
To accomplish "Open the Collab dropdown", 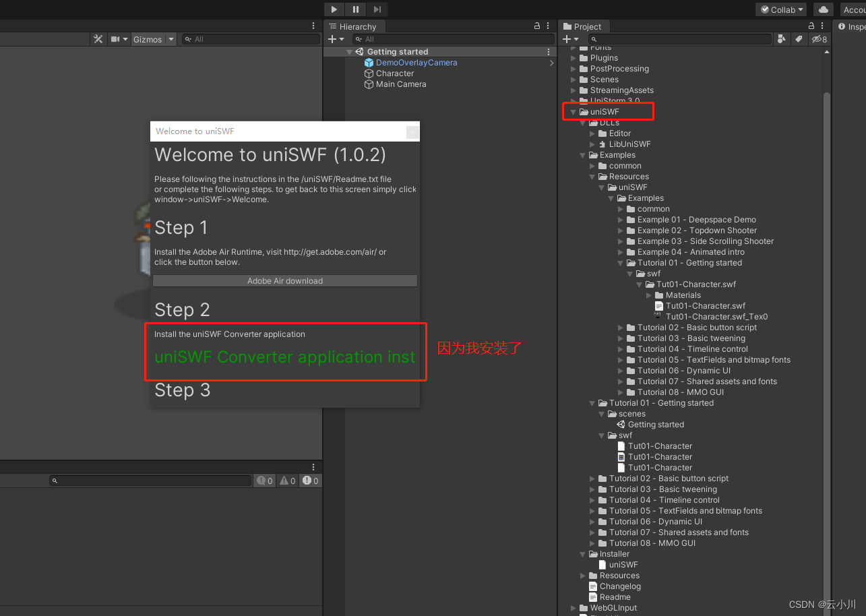I will point(782,9).
